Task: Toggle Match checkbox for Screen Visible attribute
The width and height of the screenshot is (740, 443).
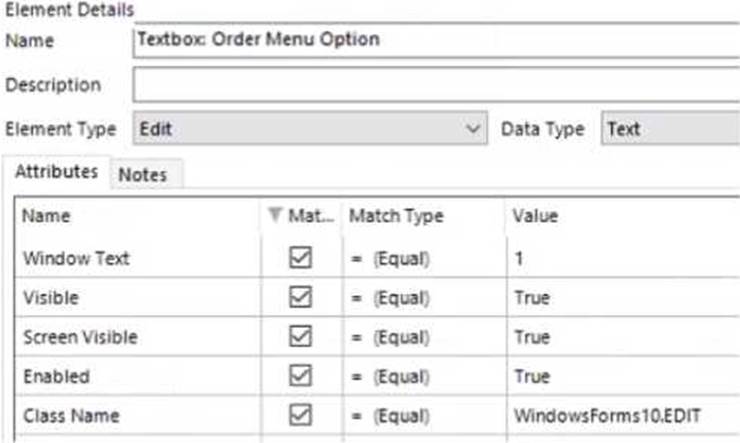Action: [x=300, y=336]
